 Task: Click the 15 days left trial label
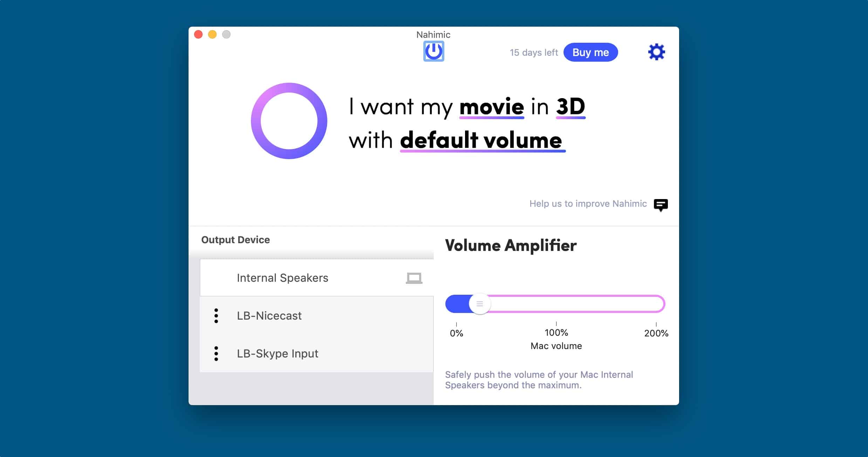(x=533, y=53)
